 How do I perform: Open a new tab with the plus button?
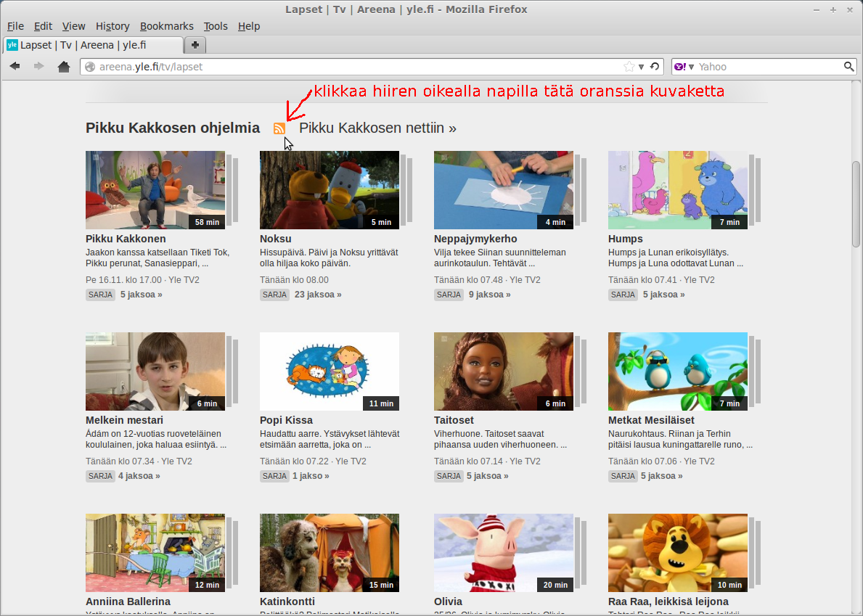pyautogui.click(x=195, y=45)
